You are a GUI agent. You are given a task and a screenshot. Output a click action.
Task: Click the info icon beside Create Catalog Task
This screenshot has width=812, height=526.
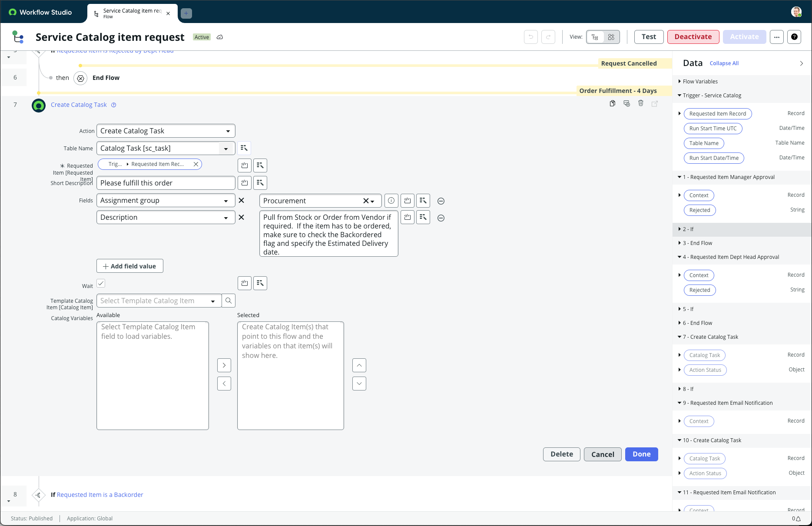pos(114,105)
